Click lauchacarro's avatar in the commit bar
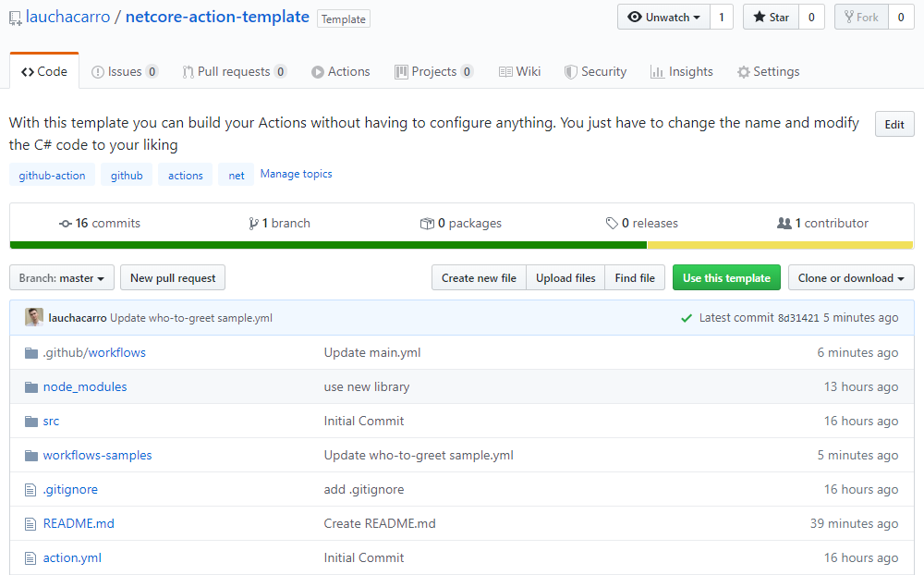The height and width of the screenshot is (575, 924). point(34,317)
